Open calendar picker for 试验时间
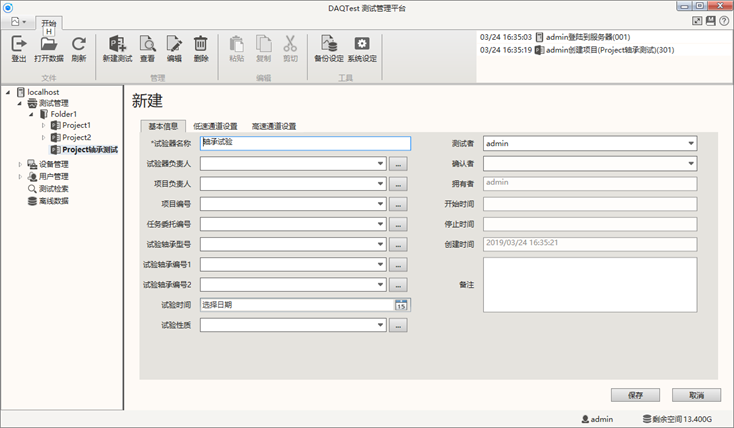The width and height of the screenshot is (734, 428). [401, 305]
